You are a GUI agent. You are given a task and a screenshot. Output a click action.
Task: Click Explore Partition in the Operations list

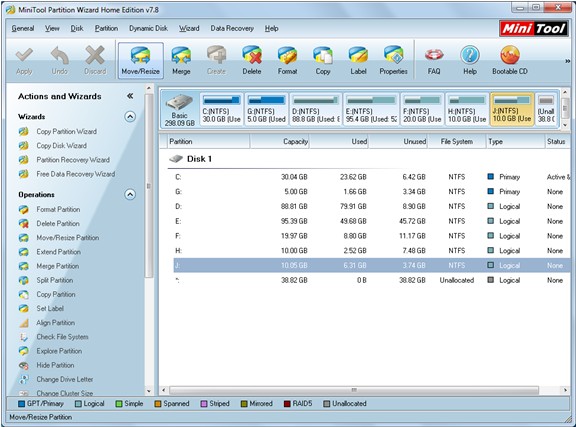click(x=59, y=351)
